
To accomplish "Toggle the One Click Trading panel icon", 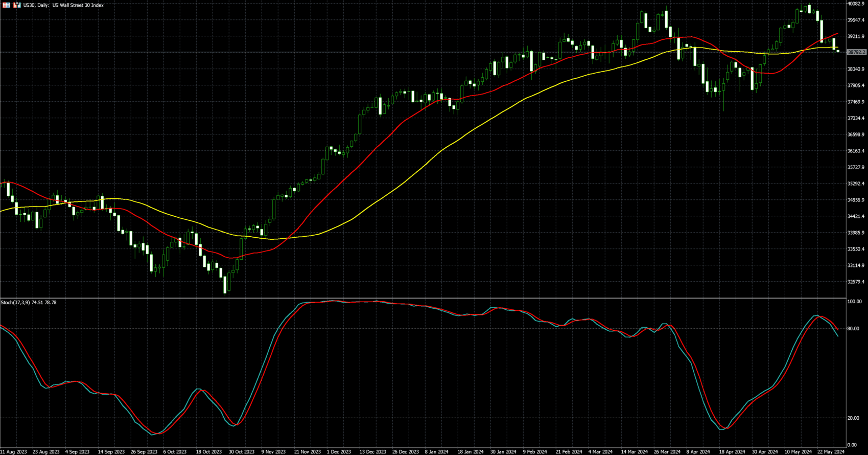I will point(17,5).
